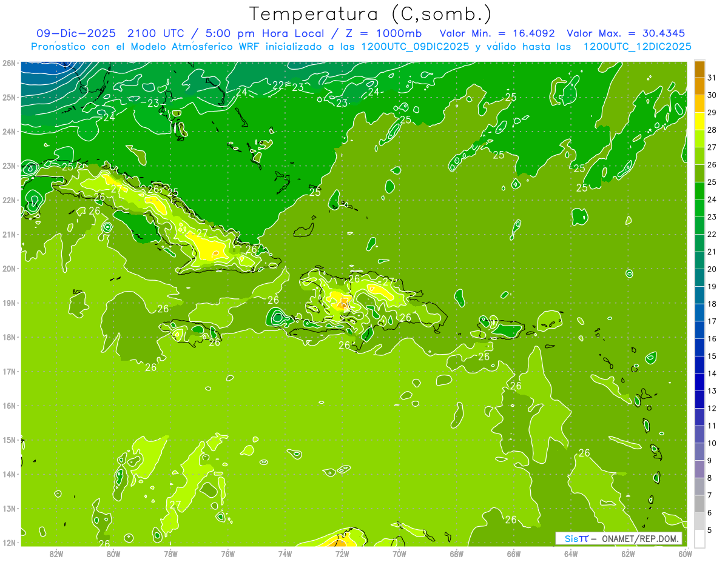Click the 78W longitude axis label

click(170, 554)
